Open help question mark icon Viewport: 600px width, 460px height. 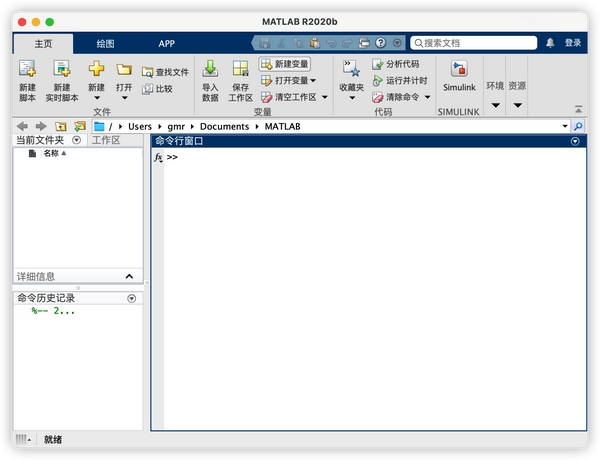[380, 42]
